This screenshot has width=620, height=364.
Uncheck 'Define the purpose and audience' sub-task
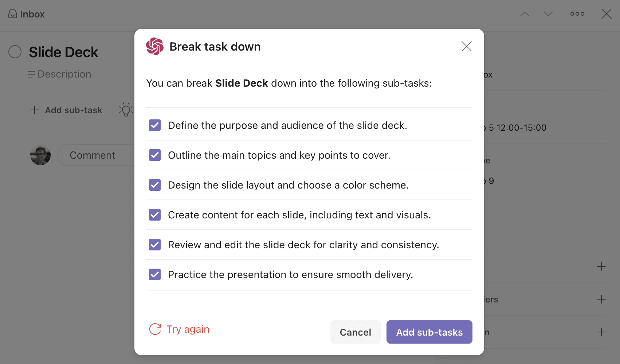155,125
